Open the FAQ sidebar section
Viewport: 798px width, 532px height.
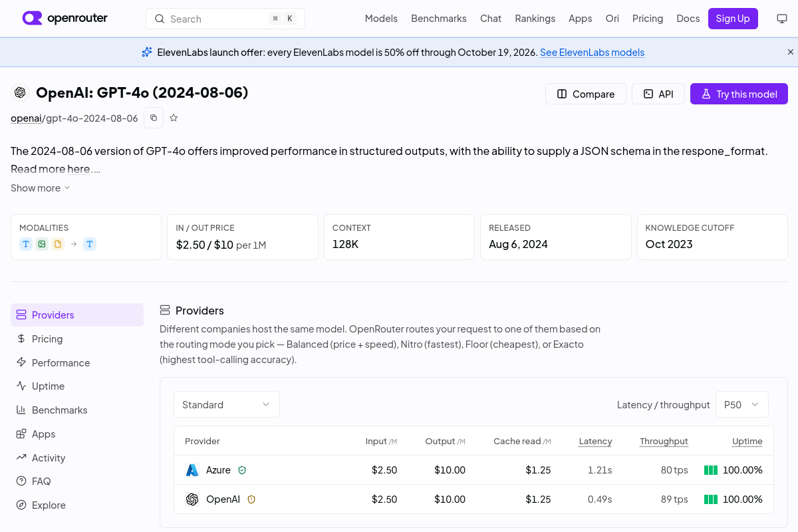pos(77,481)
